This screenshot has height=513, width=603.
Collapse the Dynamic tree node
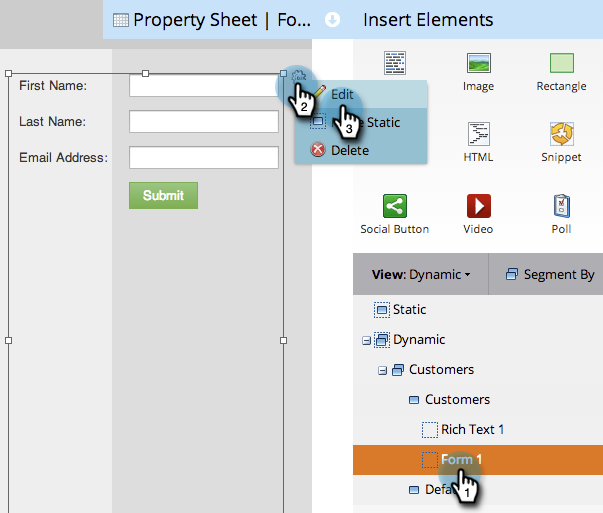click(366, 340)
